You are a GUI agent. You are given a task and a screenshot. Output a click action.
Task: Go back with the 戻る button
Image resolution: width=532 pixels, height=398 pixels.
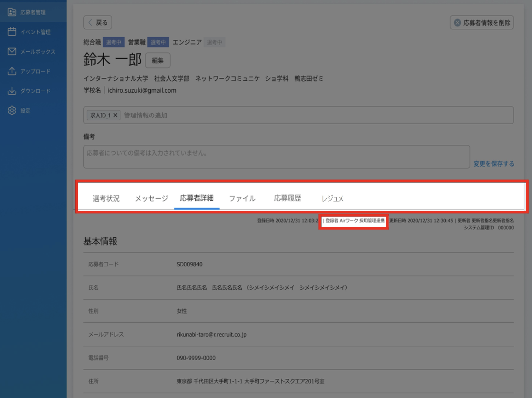98,23
